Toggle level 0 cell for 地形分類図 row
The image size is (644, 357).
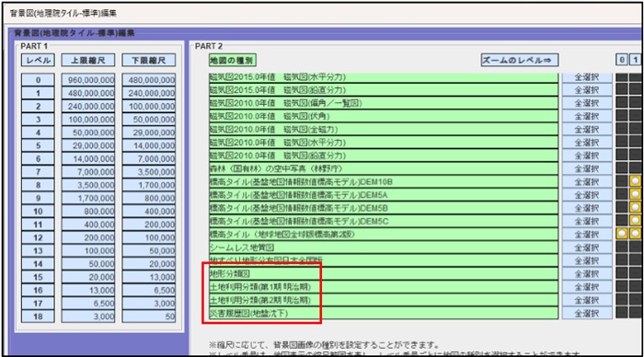[622, 273]
